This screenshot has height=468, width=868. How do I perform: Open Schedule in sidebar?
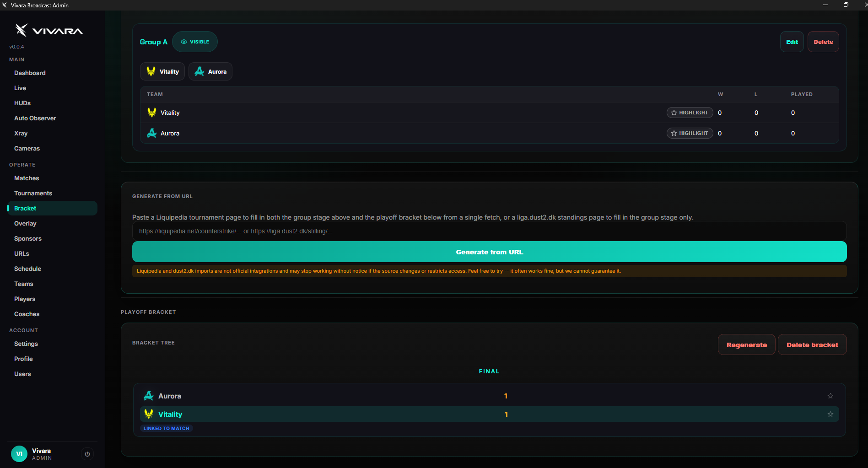pyautogui.click(x=52, y=269)
